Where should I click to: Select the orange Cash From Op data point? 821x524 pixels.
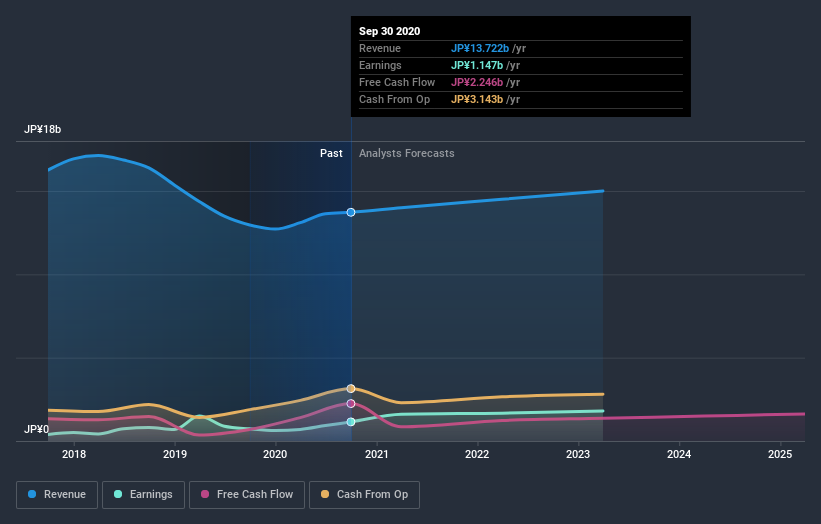[351, 388]
